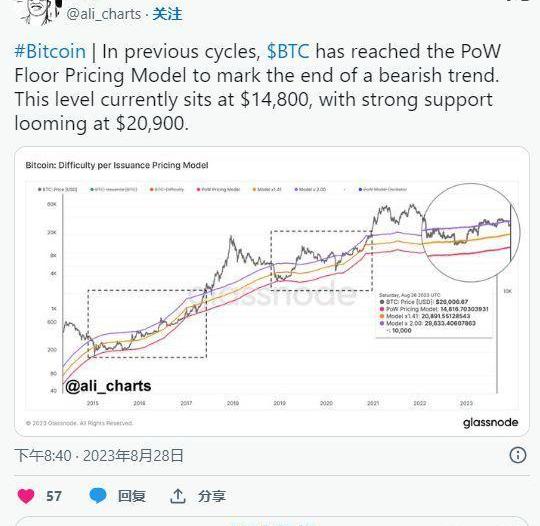Follow the account via 关注
Image resolution: width=540 pixels, height=526 pixels.
pos(167,14)
